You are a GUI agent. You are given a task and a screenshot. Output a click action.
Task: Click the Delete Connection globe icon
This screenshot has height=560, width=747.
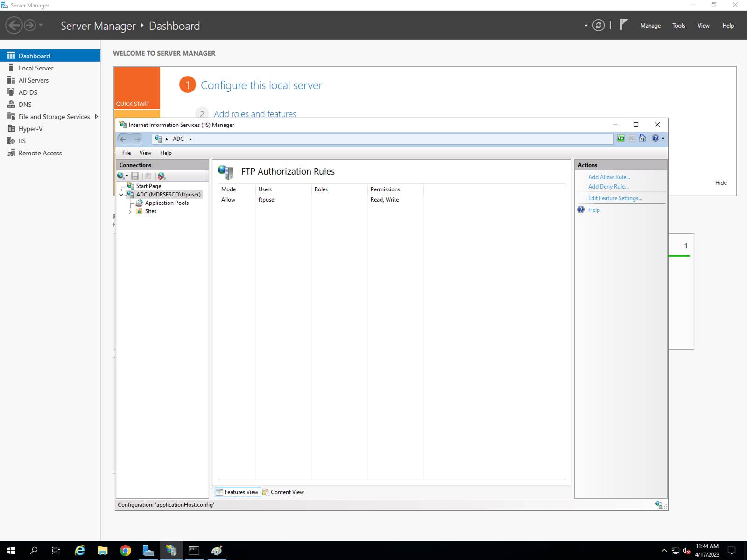(x=162, y=176)
